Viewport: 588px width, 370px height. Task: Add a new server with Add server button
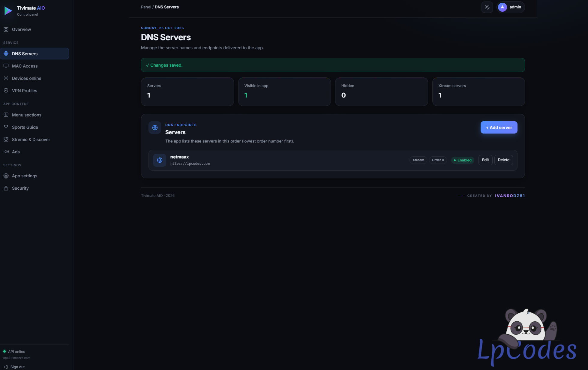499,128
